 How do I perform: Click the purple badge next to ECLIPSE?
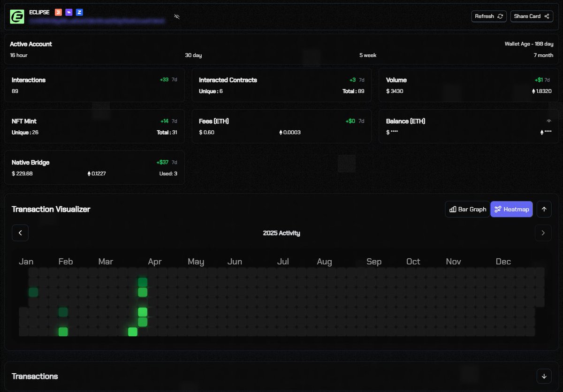[x=68, y=12]
